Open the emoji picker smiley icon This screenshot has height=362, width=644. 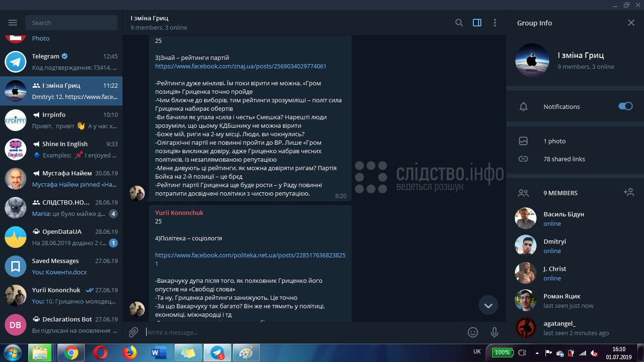[473, 332]
